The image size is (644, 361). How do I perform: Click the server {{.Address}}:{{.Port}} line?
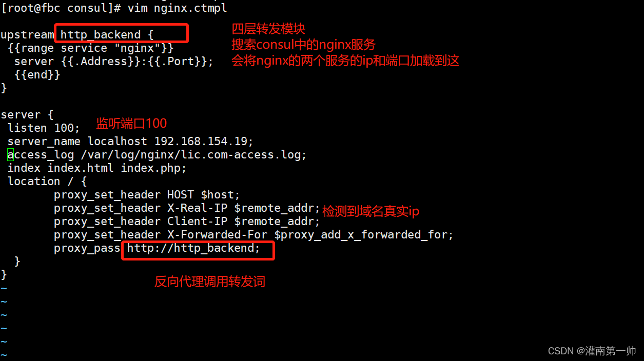(113, 62)
